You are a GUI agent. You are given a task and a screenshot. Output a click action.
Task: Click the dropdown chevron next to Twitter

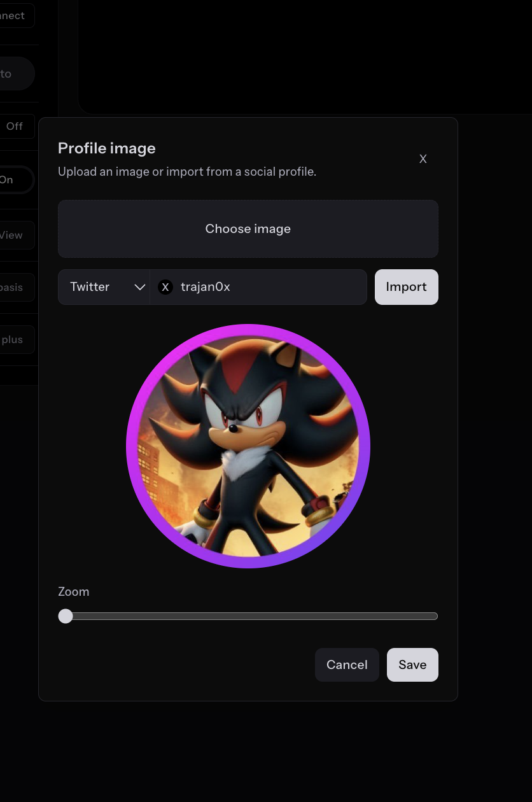(x=140, y=287)
